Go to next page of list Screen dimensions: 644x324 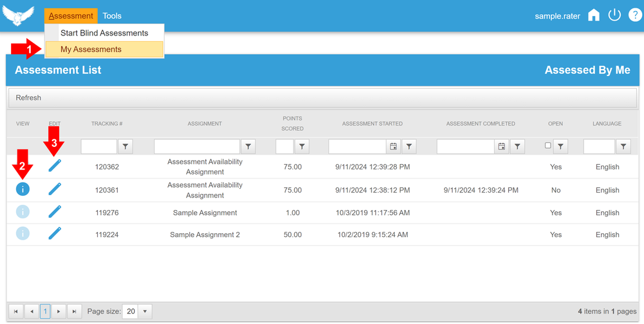[59, 312]
